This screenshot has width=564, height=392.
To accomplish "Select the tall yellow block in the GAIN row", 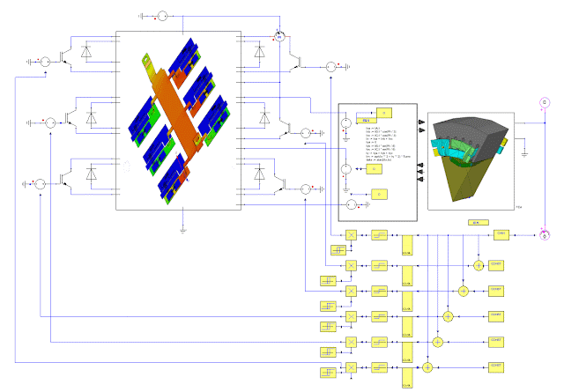I will pos(407,245).
